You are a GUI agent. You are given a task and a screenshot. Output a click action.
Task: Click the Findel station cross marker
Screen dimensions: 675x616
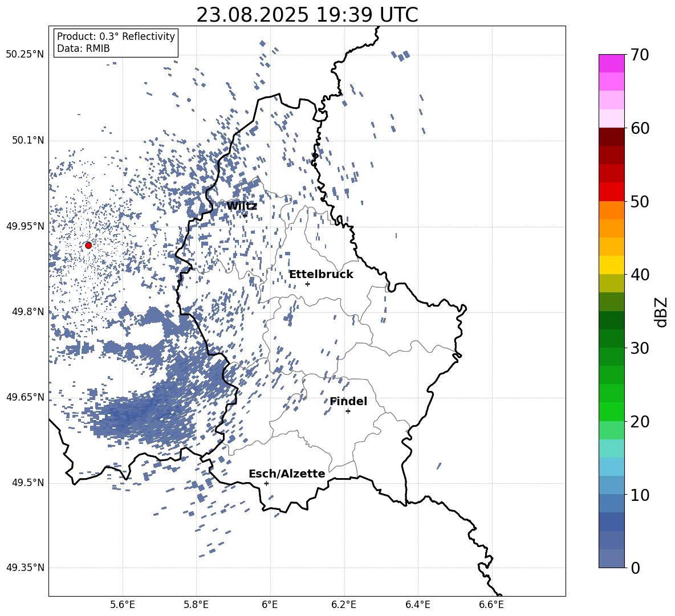(x=348, y=411)
